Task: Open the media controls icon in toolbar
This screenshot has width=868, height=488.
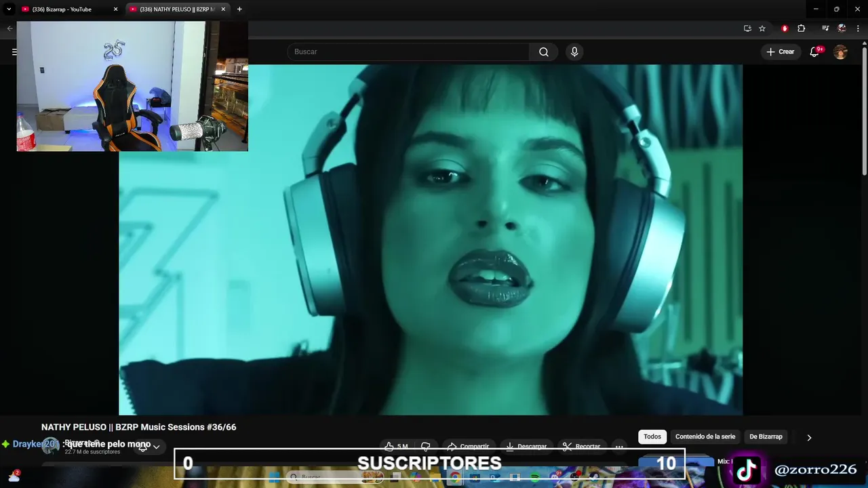Action: coord(825,28)
